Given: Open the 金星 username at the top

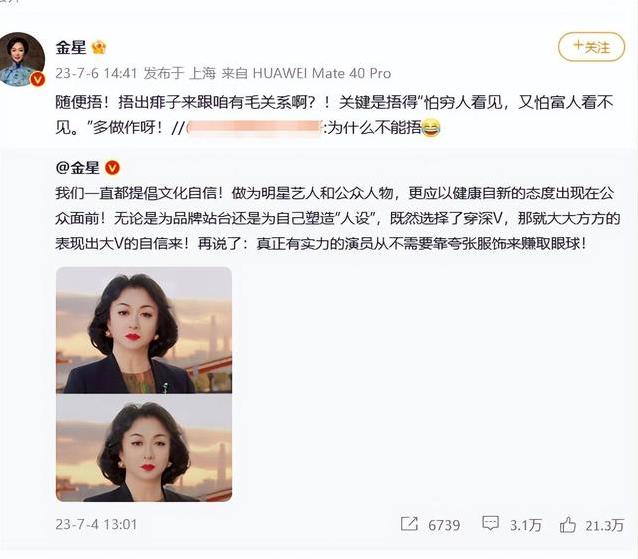Looking at the screenshot, I should tap(71, 48).
